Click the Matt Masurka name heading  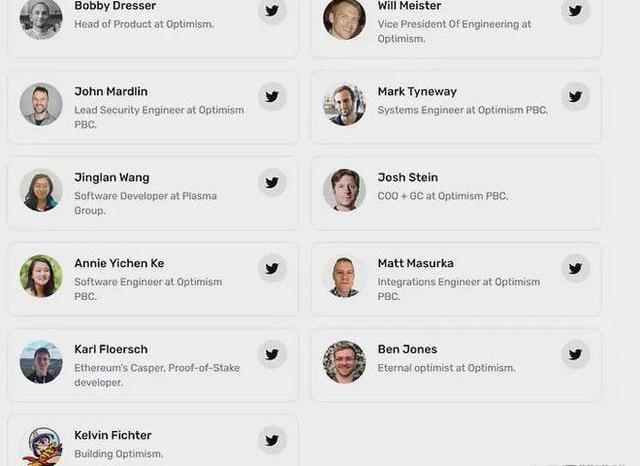[x=415, y=263]
